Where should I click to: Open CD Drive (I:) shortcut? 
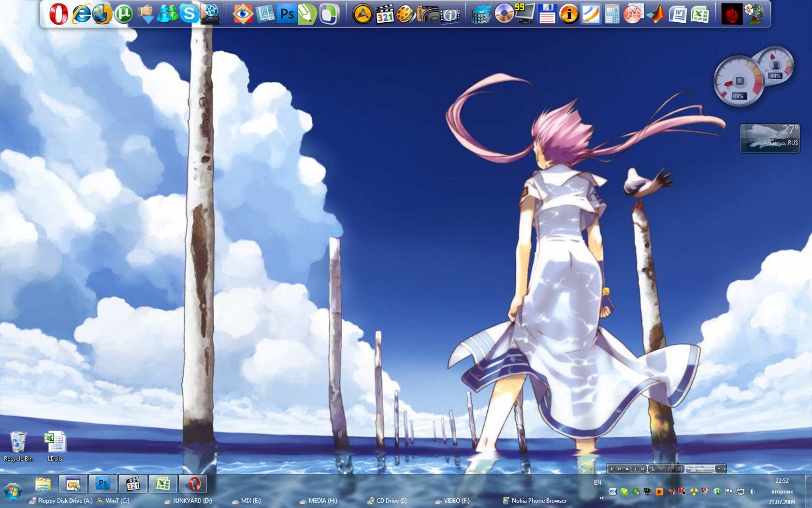[x=387, y=501]
